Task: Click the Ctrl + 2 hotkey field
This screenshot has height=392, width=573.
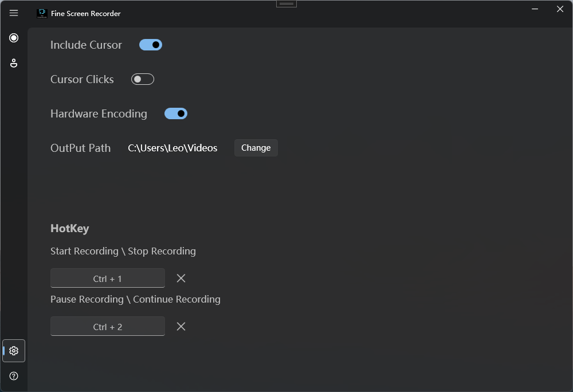Action: tap(108, 327)
